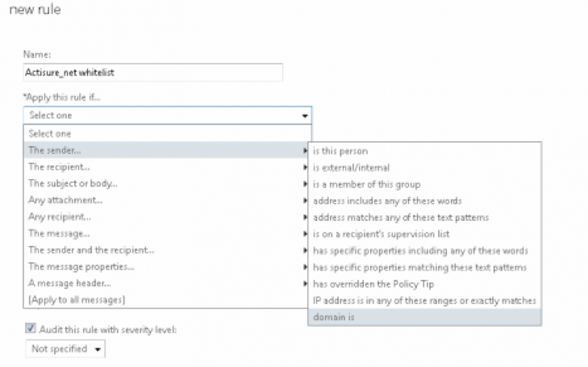This screenshot has width=588, height=367.
Task: Pick 'is external/internal' from submenu
Action: click(424, 168)
